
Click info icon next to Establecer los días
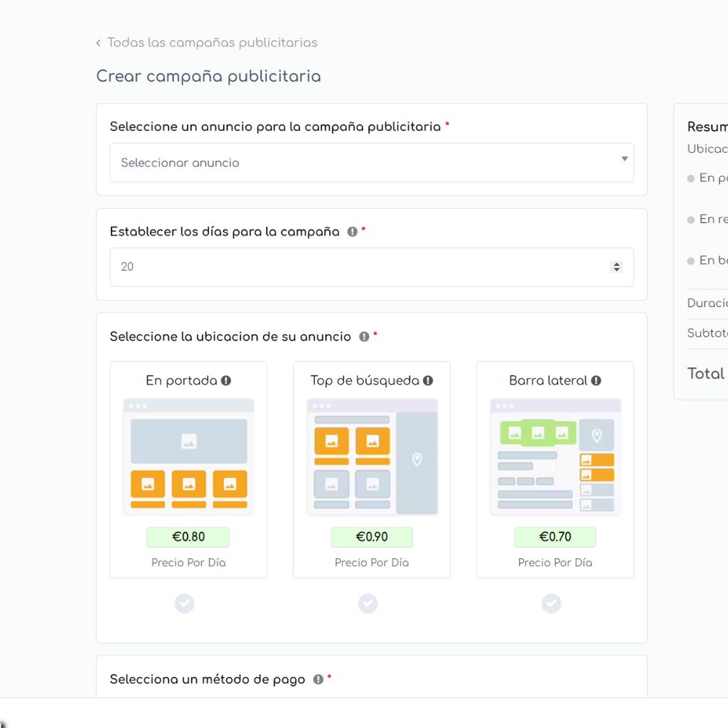click(x=353, y=231)
